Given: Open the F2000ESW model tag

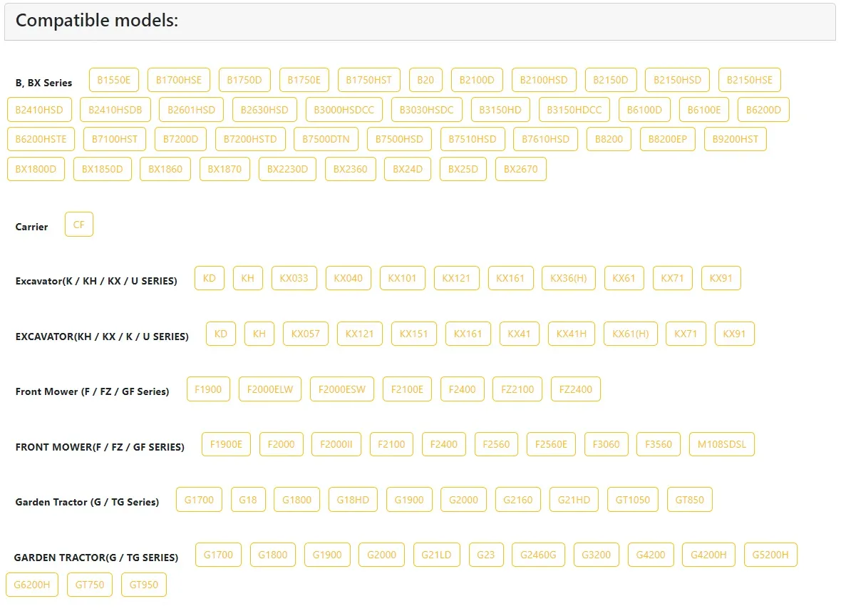Looking at the screenshot, I should pyautogui.click(x=341, y=389).
